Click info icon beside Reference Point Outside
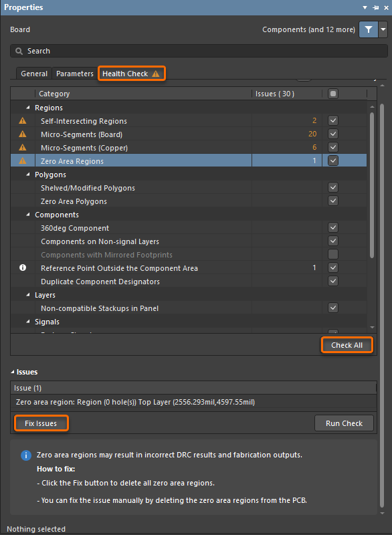This screenshot has width=392, height=535. [23, 268]
